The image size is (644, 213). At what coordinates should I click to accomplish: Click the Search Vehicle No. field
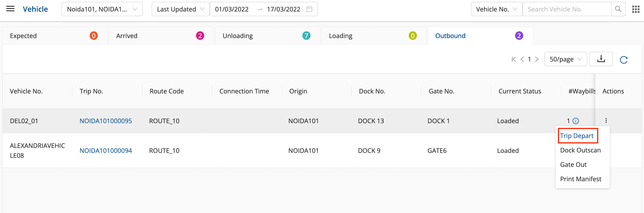[566, 9]
